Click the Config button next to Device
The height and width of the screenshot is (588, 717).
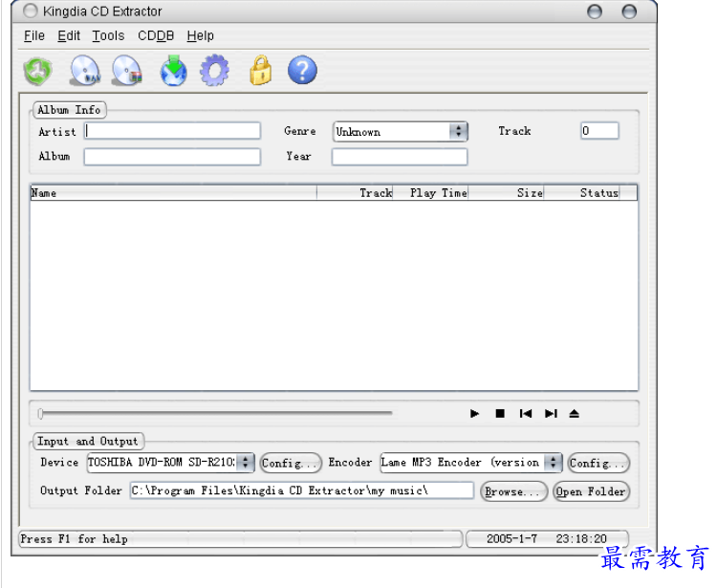[x=291, y=463]
